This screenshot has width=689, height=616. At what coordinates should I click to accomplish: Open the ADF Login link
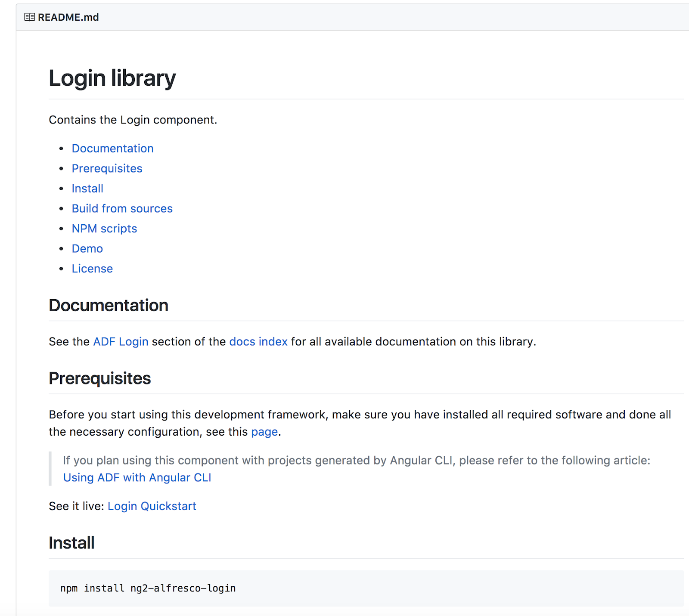pos(121,342)
